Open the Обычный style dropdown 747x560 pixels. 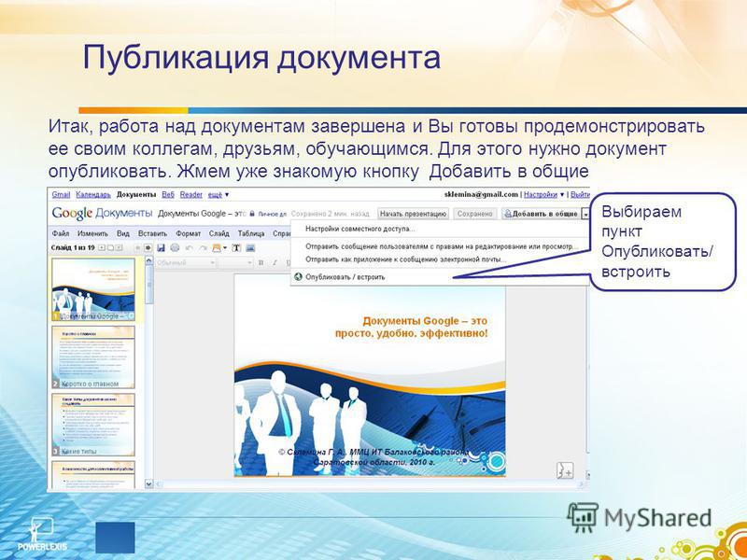pyautogui.click(x=185, y=263)
